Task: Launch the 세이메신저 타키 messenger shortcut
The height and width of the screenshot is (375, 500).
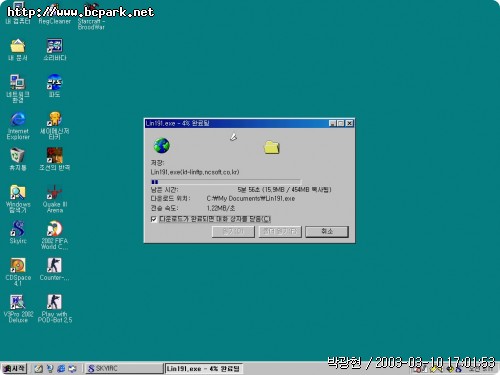Action: (55, 125)
